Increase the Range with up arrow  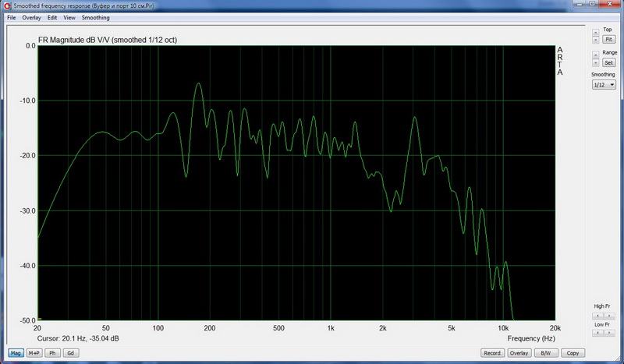pyautogui.click(x=595, y=55)
